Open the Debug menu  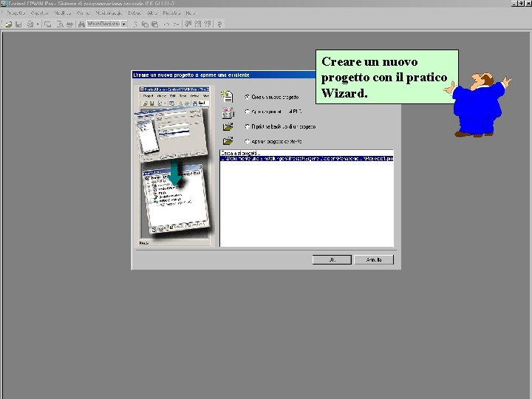134,13
